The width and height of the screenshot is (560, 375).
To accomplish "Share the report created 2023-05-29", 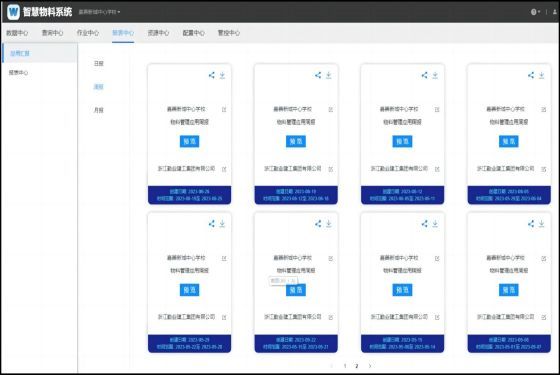I will click(212, 224).
